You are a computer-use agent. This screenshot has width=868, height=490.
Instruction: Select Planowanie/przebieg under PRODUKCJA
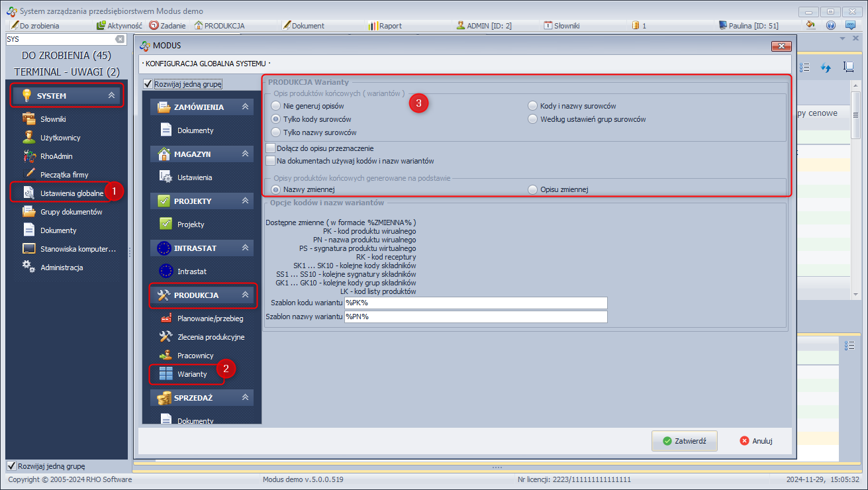(x=209, y=318)
